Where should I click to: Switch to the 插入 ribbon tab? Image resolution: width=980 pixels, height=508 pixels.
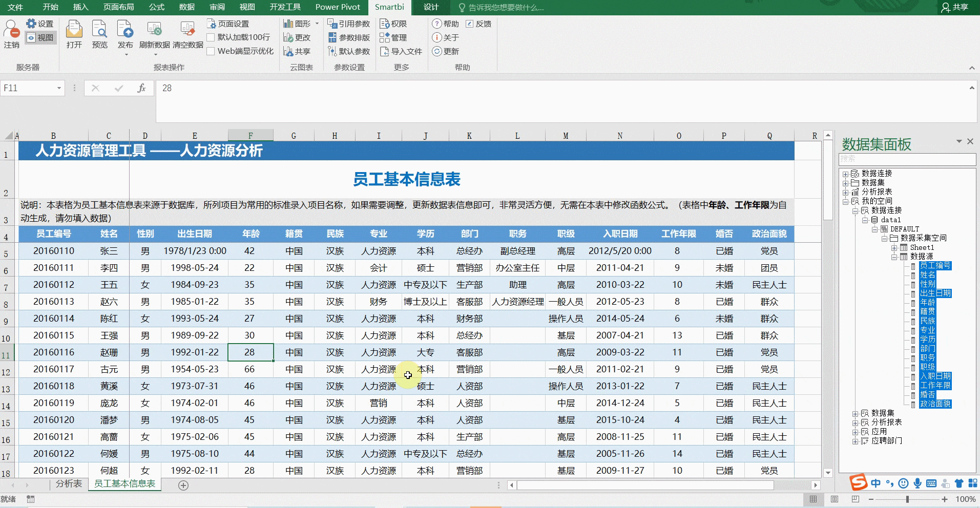point(80,7)
